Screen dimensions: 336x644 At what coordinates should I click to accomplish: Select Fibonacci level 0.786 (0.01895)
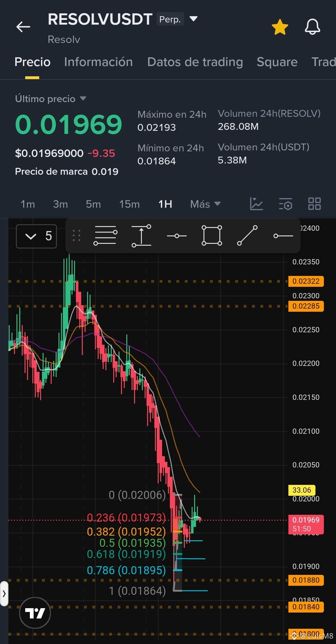(126, 570)
